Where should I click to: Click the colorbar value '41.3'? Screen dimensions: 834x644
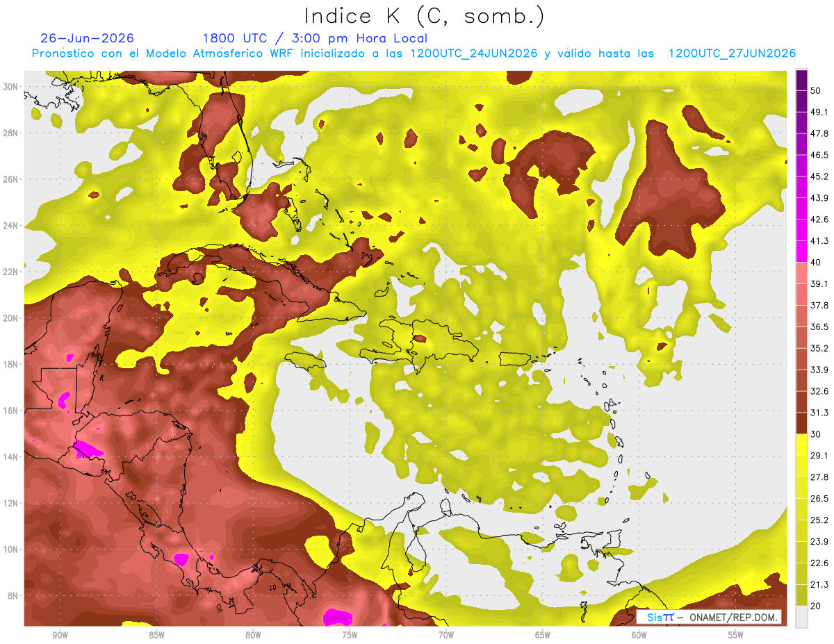[x=819, y=241]
